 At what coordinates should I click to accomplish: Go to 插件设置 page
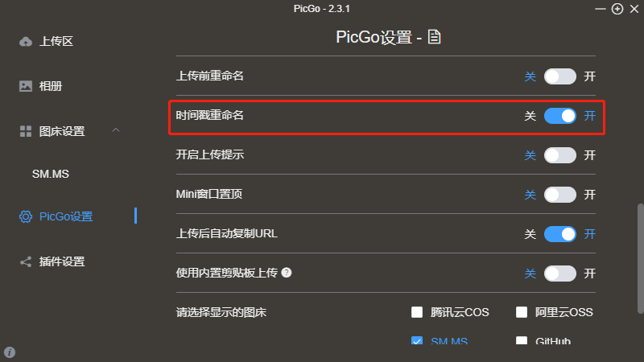coord(62,261)
